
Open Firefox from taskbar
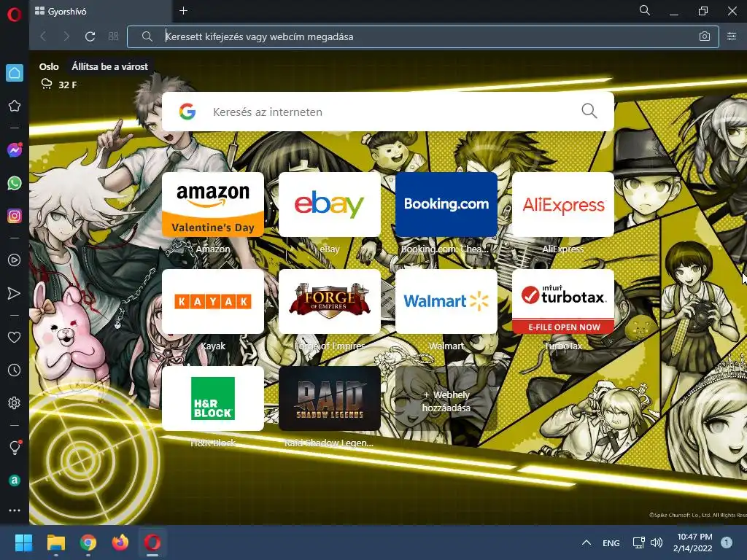coord(120,542)
